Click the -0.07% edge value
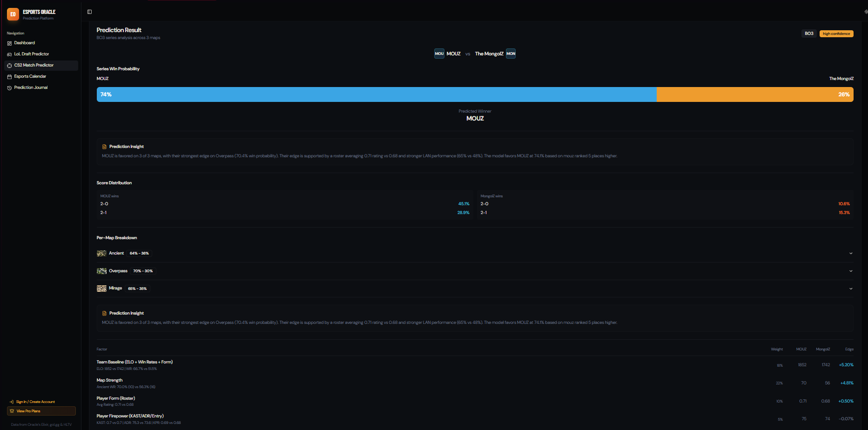868x430 pixels. pos(846,419)
